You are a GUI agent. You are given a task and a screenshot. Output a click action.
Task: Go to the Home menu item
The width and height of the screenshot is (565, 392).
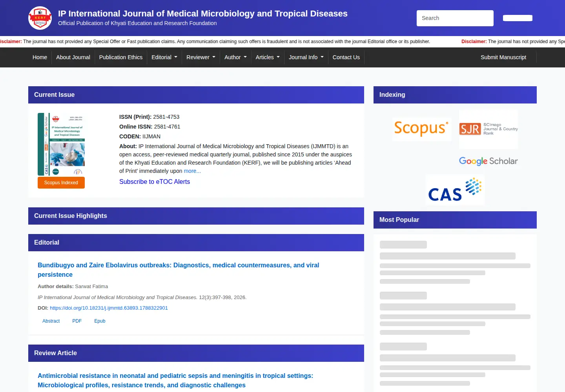(40, 57)
